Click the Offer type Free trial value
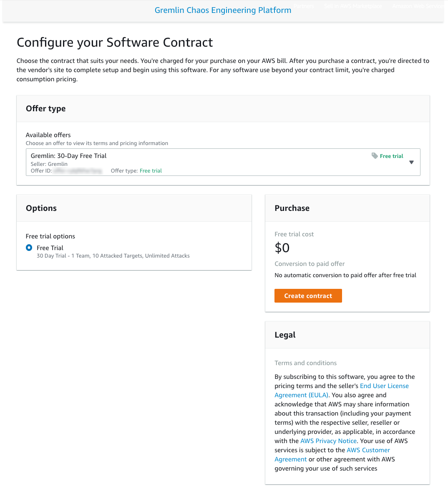Image resolution: width=448 pixels, height=486 pixels. click(151, 170)
